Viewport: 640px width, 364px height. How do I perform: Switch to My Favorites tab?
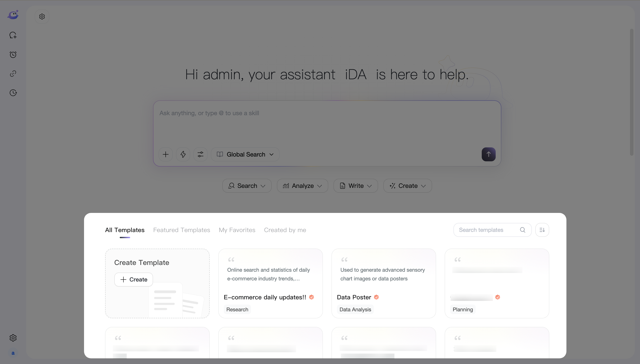point(237,230)
